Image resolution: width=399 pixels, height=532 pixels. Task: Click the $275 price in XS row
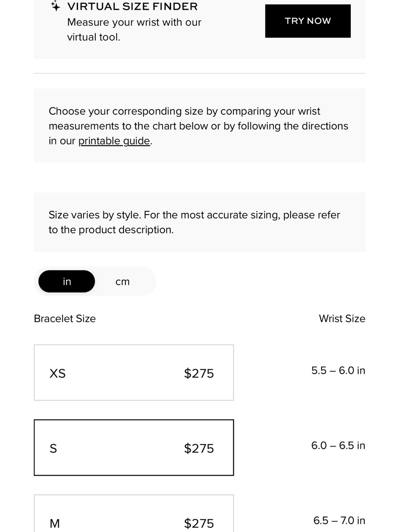(199, 373)
